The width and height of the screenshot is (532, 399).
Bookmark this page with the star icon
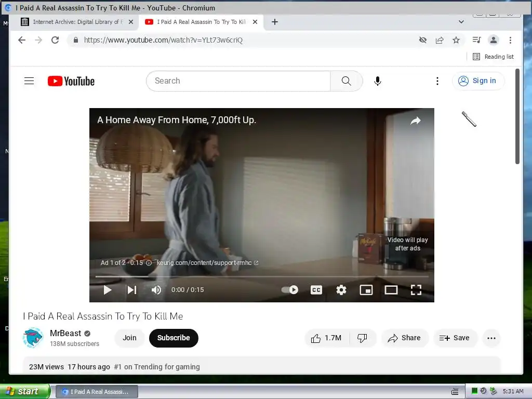click(x=456, y=40)
